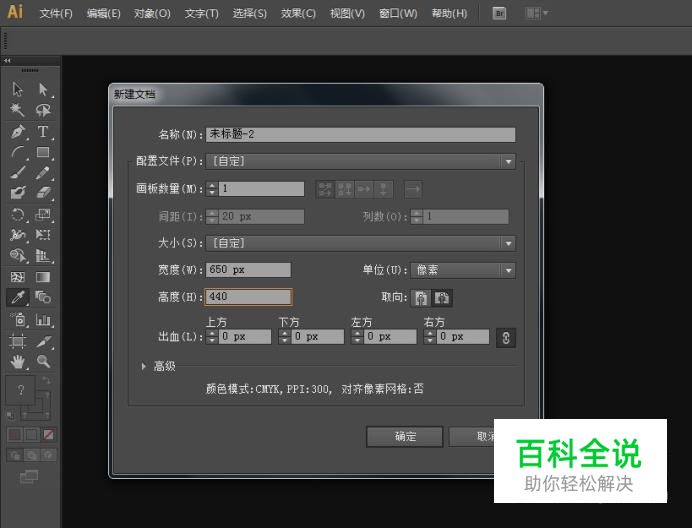Select the Warp tool
Screen dimensions: 692x528
[18, 234]
